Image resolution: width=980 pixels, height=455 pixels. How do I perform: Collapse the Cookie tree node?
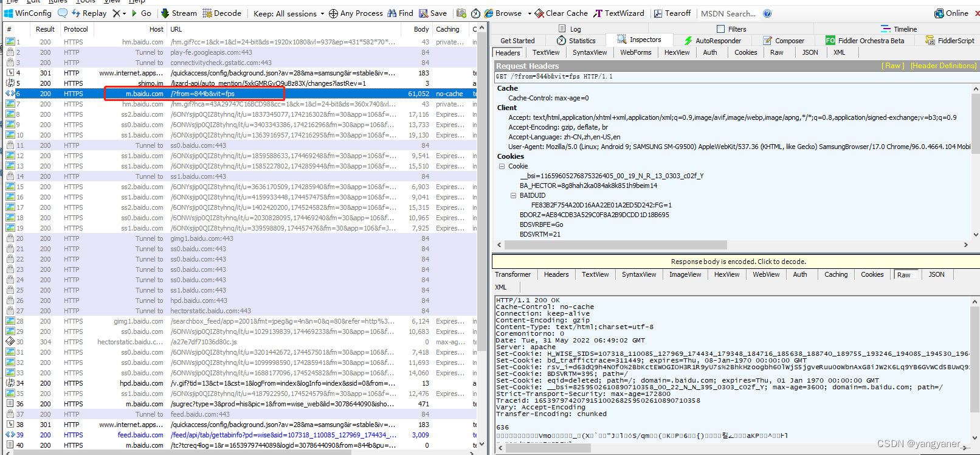tap(502, 166)
